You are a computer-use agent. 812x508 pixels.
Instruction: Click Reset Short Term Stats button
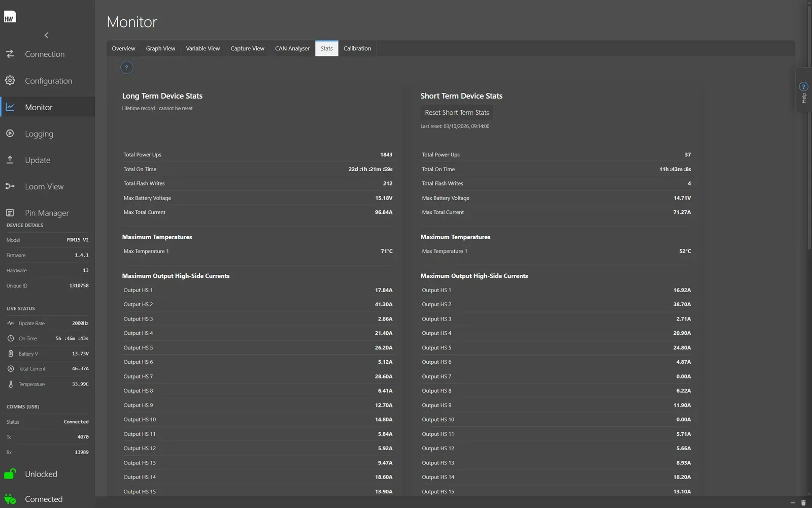pyautogui.click(x=457, y=112)
